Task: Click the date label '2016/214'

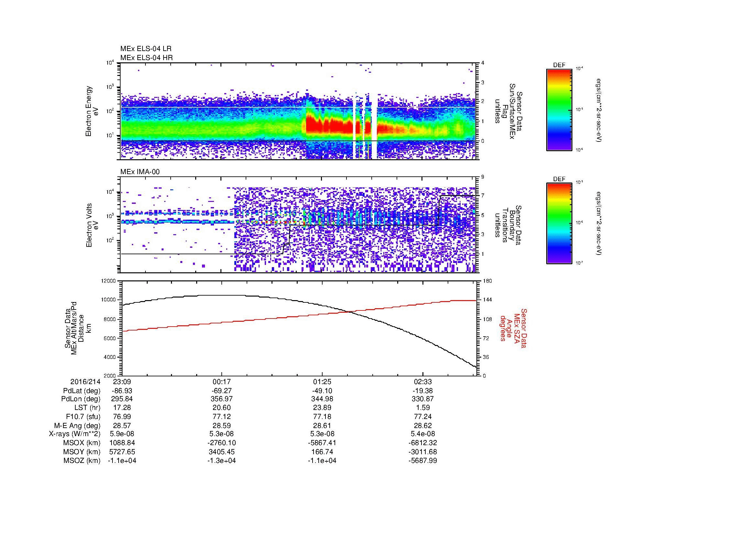Action: (x=85, y=382)
